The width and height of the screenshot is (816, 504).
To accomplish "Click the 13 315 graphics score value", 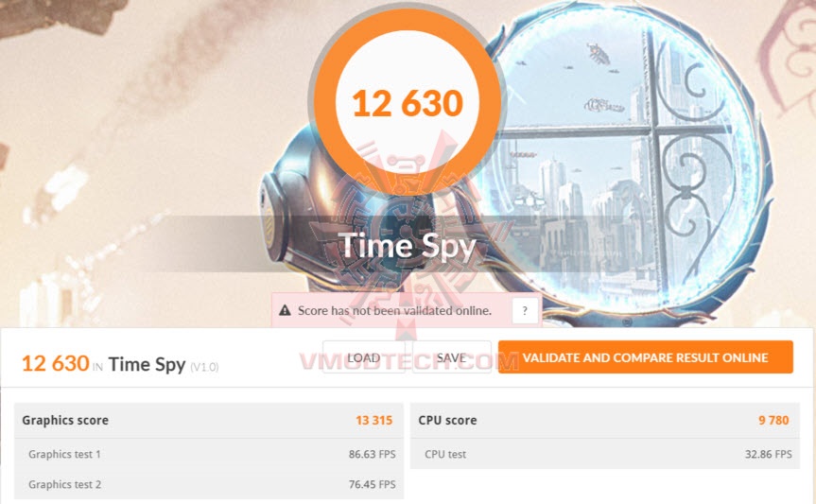I will click(373, 420).
